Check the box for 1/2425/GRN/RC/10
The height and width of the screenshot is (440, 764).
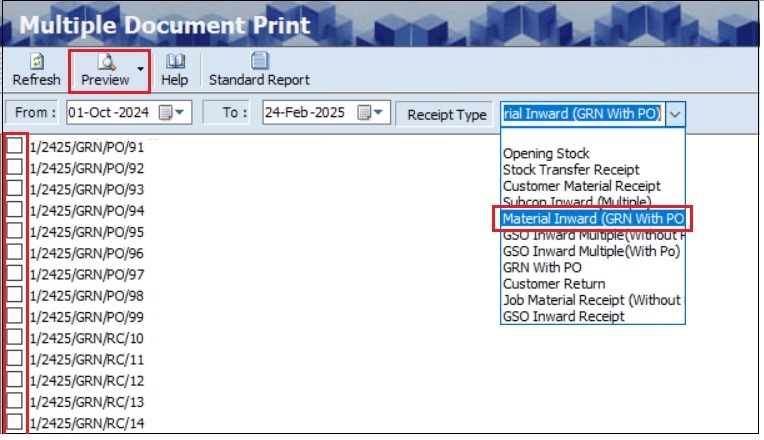pos(15,337)
